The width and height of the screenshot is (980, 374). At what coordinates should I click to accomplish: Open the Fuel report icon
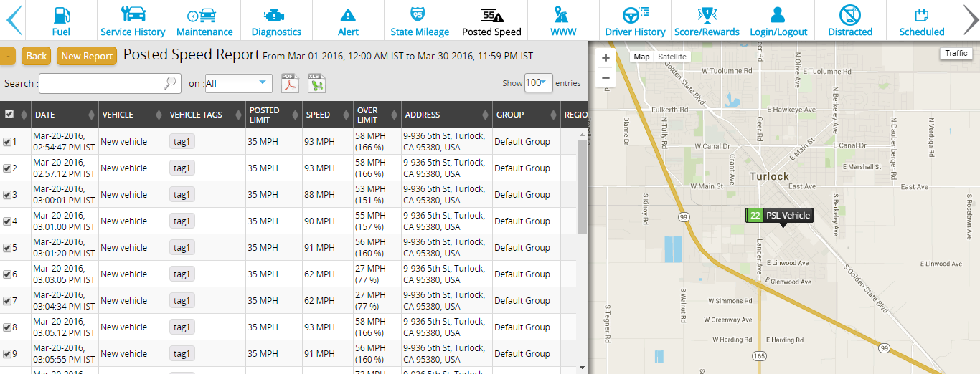coord(61,20)
